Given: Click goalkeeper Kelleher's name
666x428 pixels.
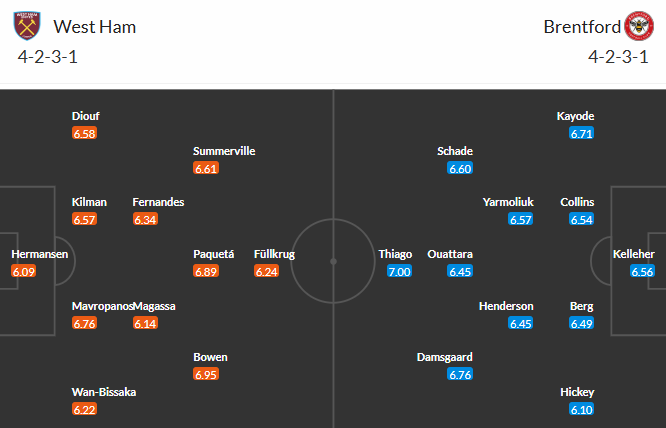Looking at the screenshot, I should pos(634,254).
